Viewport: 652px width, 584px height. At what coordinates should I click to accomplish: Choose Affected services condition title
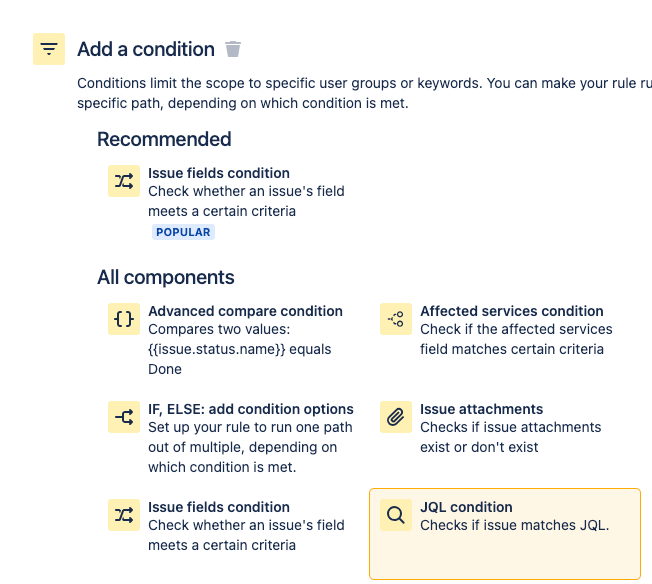511,311
